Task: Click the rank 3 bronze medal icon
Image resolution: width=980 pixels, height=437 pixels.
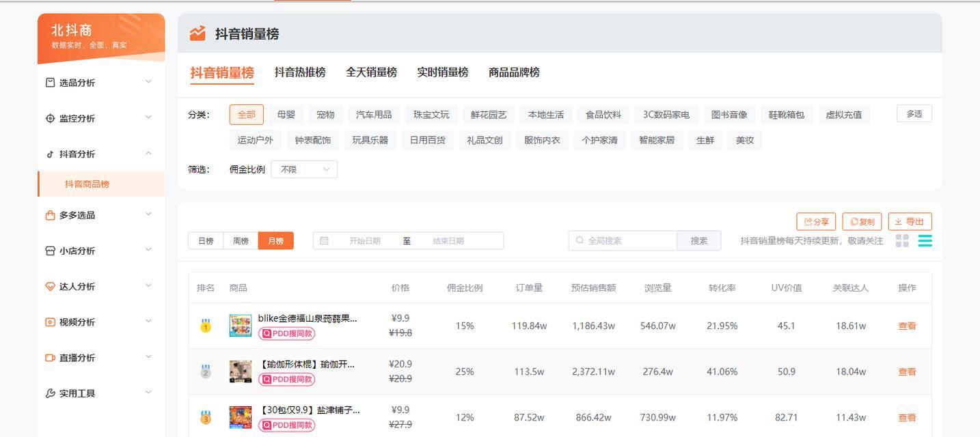Action: pyautogui.click(x=206, y=417)
